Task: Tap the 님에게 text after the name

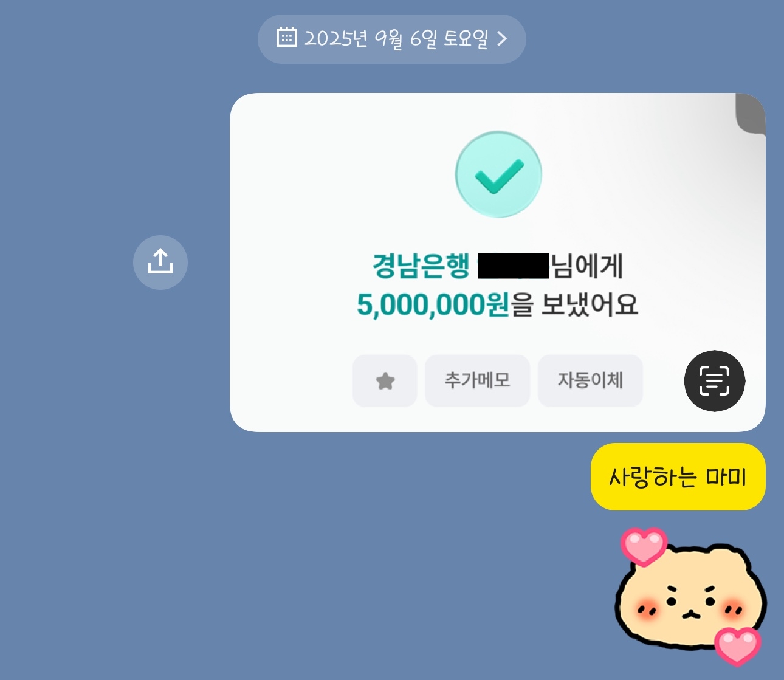Action: click(x=587, y=266)
